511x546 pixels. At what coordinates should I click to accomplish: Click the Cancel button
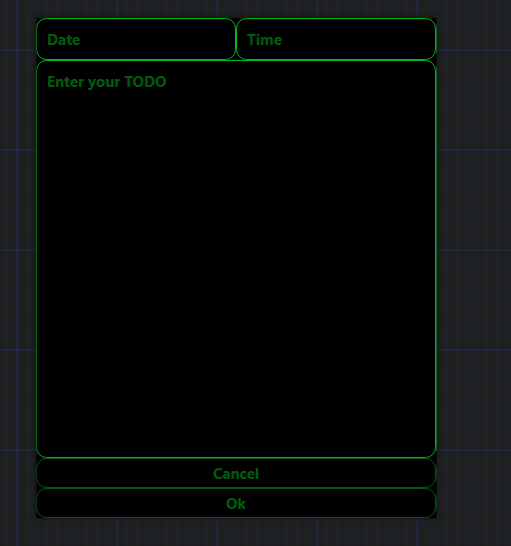coord(236,473)
